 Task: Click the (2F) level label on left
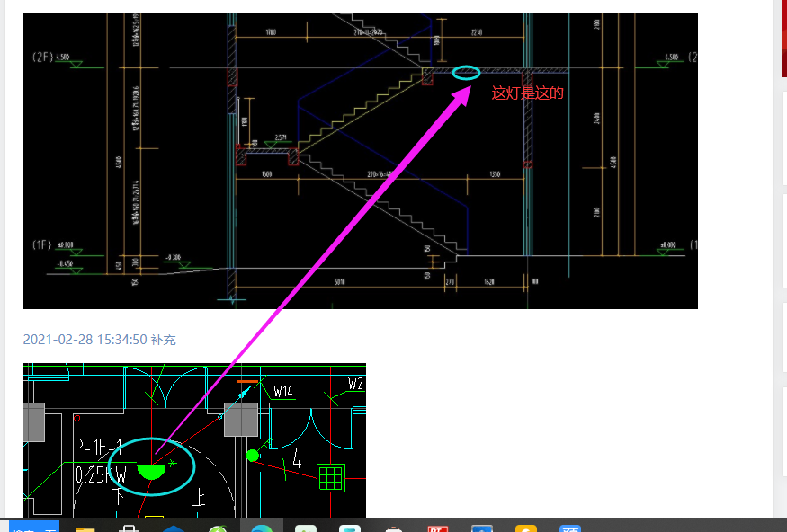(42, 57)
